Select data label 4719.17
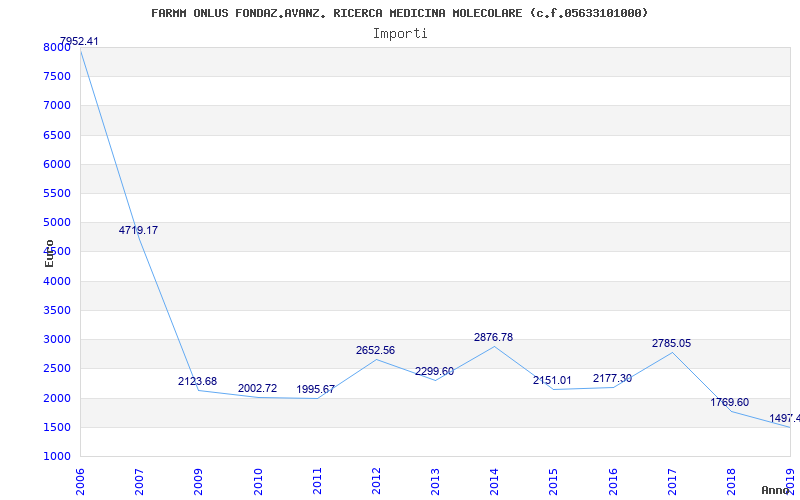Image resolution: width=800 pixels, height=500 pixels. tap(138, 230)
